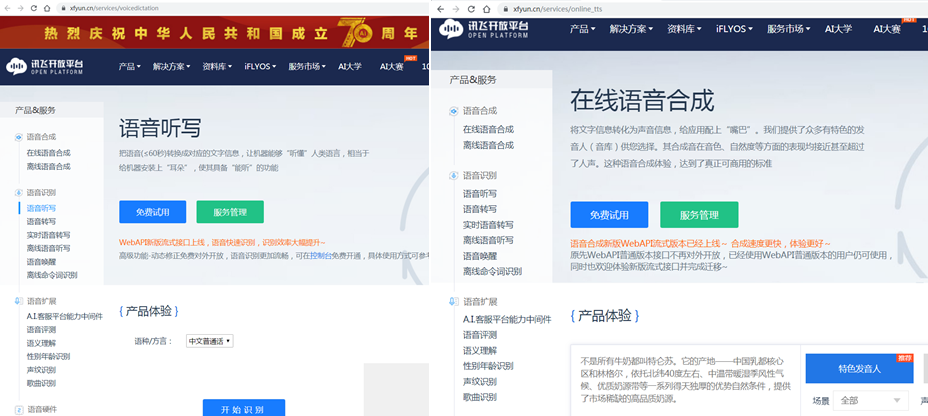Open the 资料库 dropdown in the left navbar

[x=217, y=67]
